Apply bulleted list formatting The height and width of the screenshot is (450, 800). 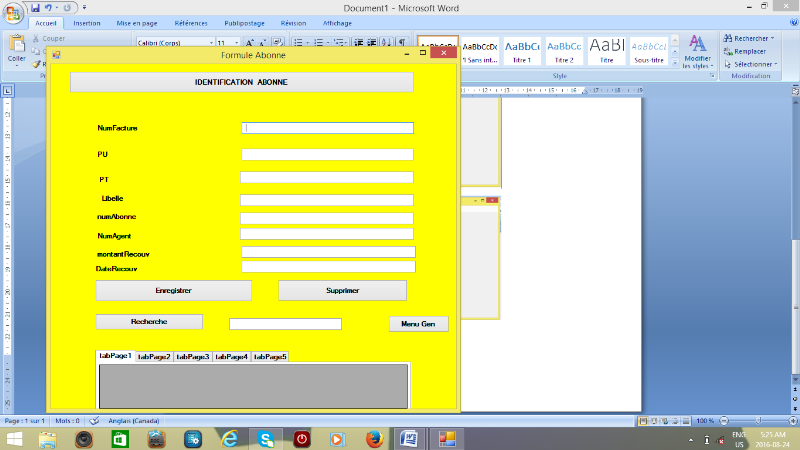point(298,42)
